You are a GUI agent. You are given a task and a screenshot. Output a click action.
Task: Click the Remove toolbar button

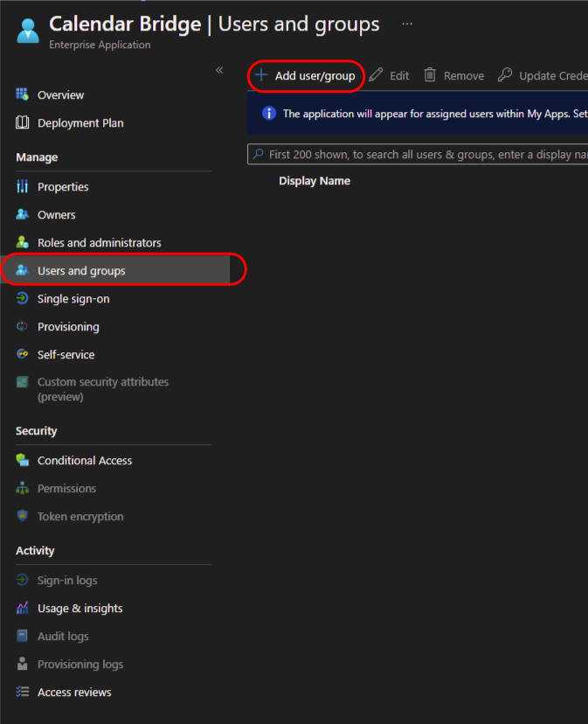(454, 76)
